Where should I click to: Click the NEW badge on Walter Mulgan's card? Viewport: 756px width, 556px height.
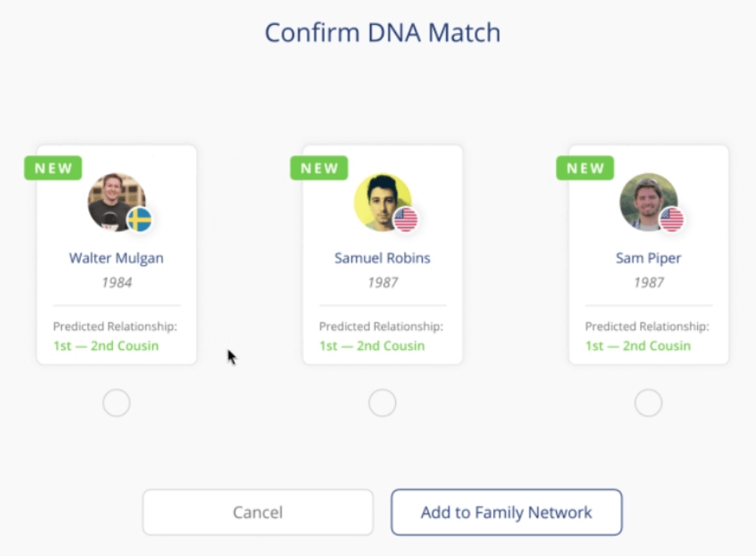(52, 167)
